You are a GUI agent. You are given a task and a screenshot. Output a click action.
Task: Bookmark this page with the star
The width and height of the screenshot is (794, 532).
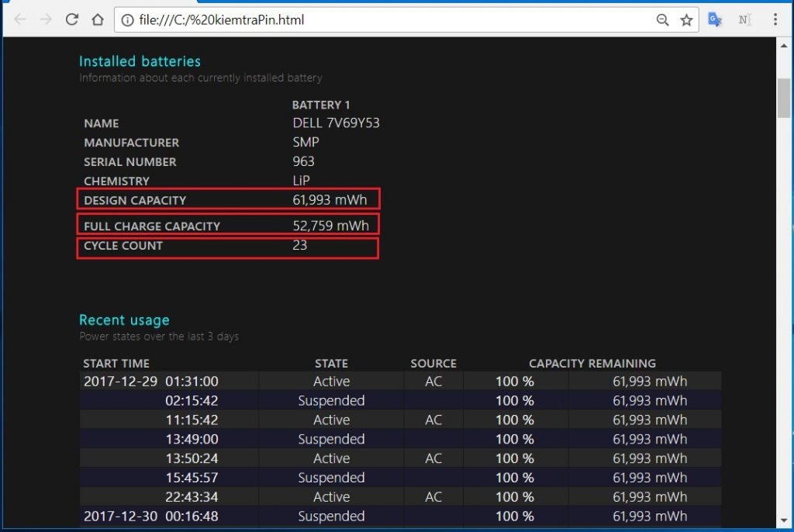pos(686,20)
